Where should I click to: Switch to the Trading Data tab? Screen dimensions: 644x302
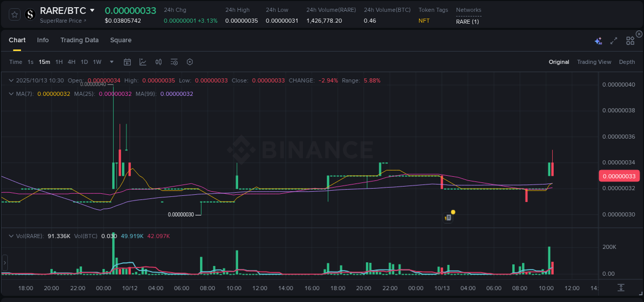[x=79, y=40]
